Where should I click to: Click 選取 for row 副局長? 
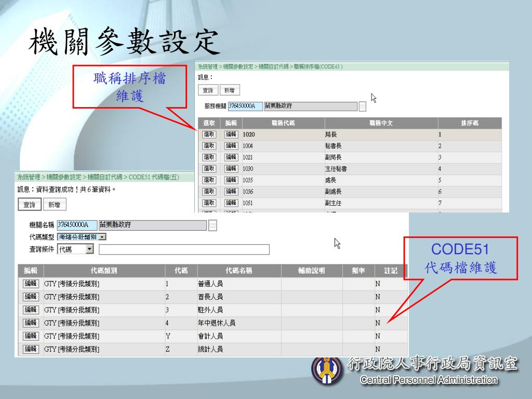(x=209, y=157)
